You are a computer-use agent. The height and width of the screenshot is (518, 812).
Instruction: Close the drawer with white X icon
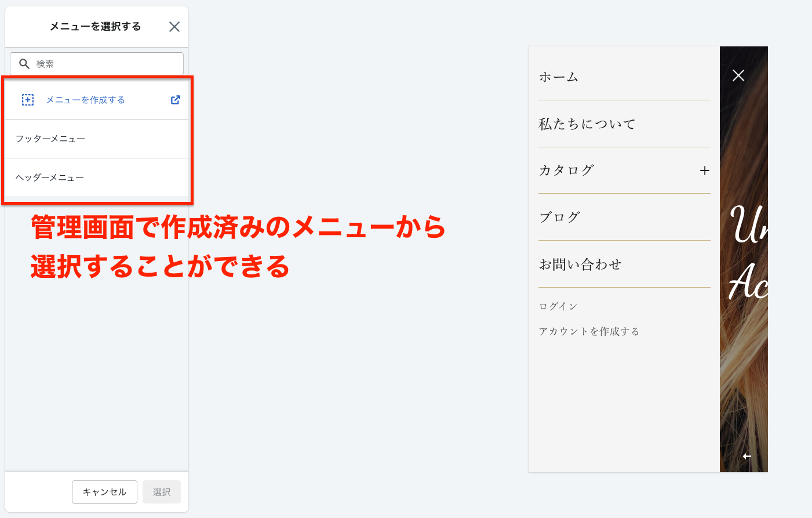tap(738, 75)
